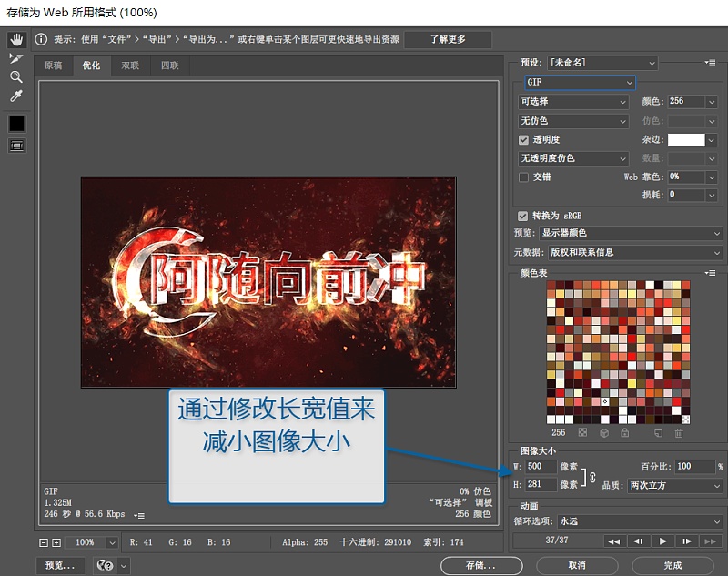Screen dimensions: 728x576
Task: Click the lock selected colors icon
Action: 624,433
